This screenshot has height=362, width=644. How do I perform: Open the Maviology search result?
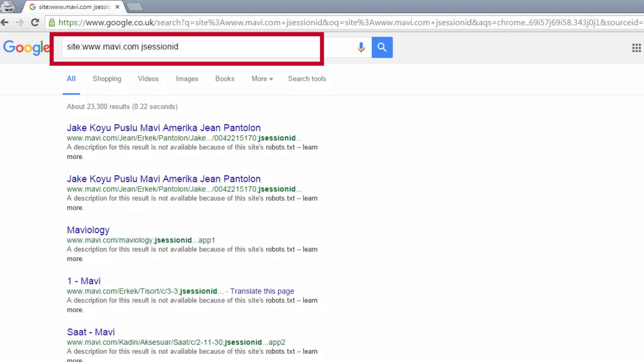click(88, 230)
